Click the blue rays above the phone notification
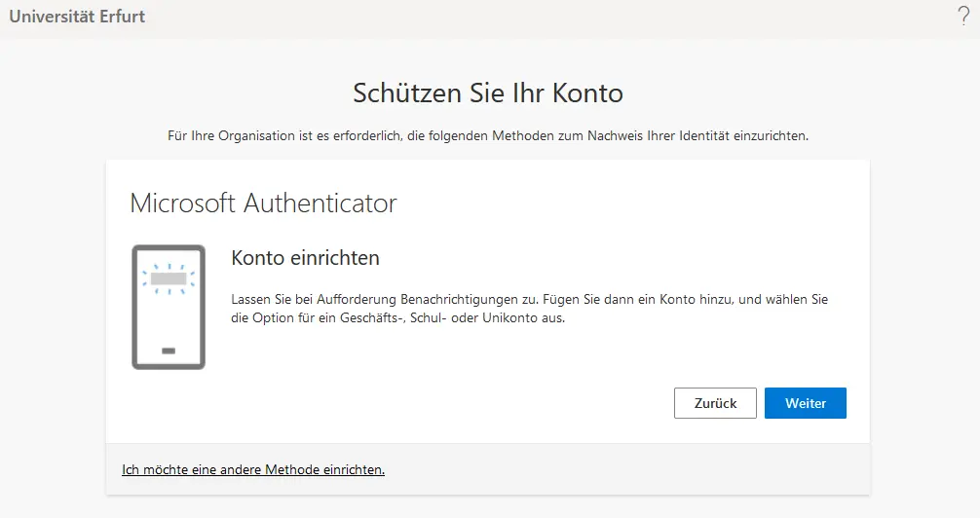This screenshot has width=980, height=518. click(x=169, y=264)
